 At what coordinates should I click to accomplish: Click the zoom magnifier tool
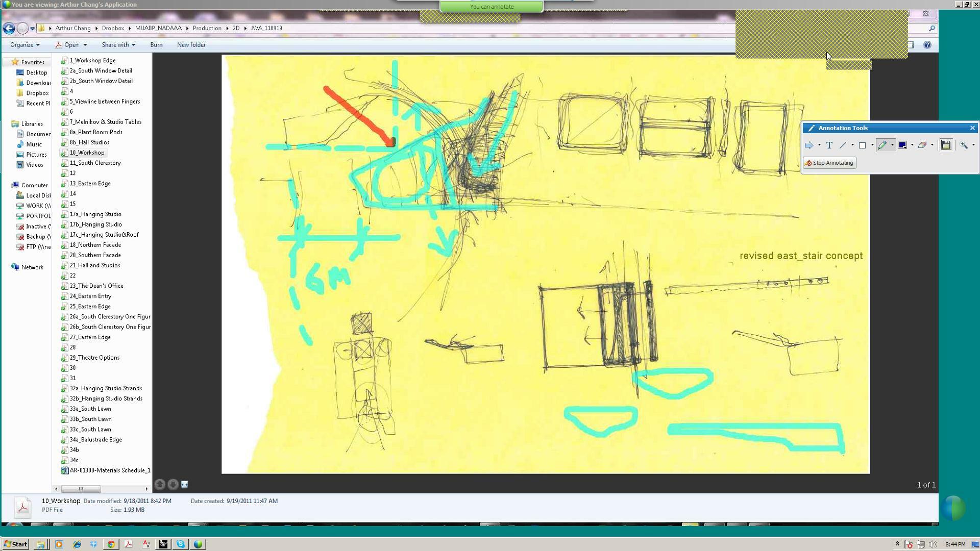pyautogui.click(x=964, y=145)
